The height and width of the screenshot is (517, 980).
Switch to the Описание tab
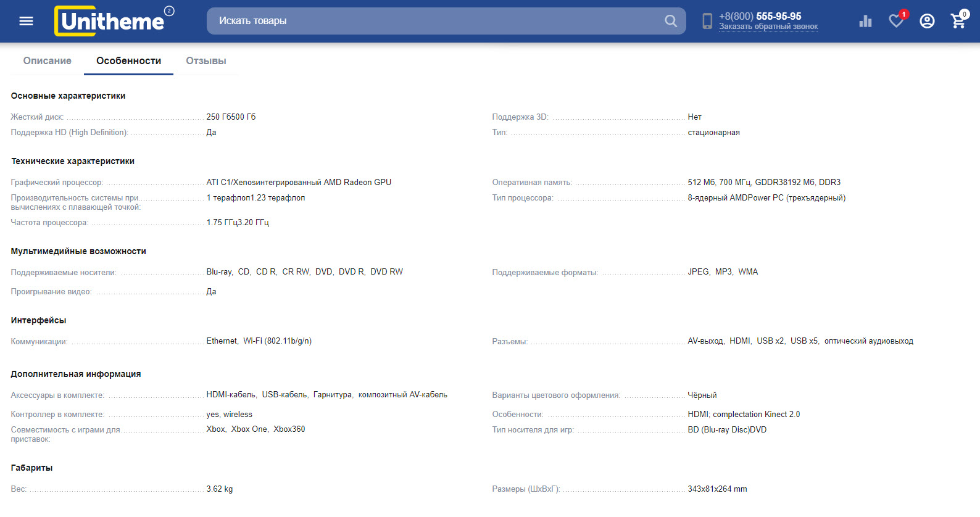coord(48,61)
